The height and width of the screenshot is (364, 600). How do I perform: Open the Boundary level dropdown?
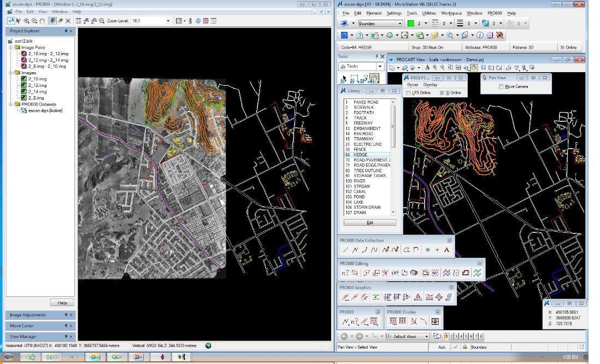399,24
